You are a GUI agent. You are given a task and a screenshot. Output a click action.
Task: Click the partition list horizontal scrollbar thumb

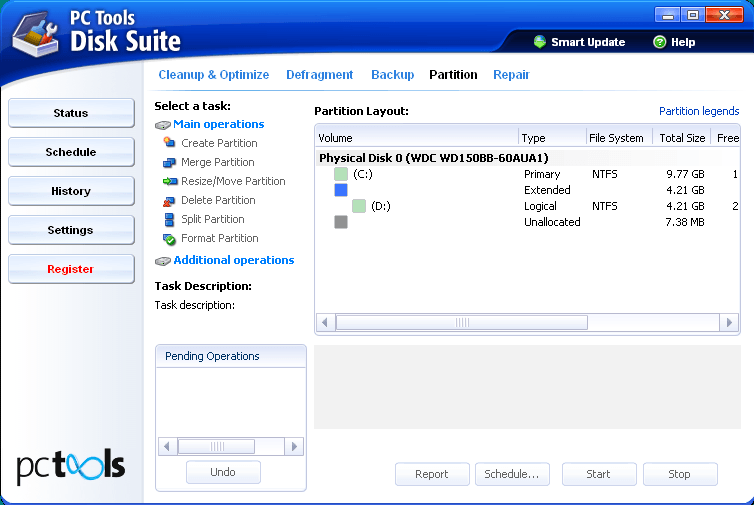click(462, 322)
